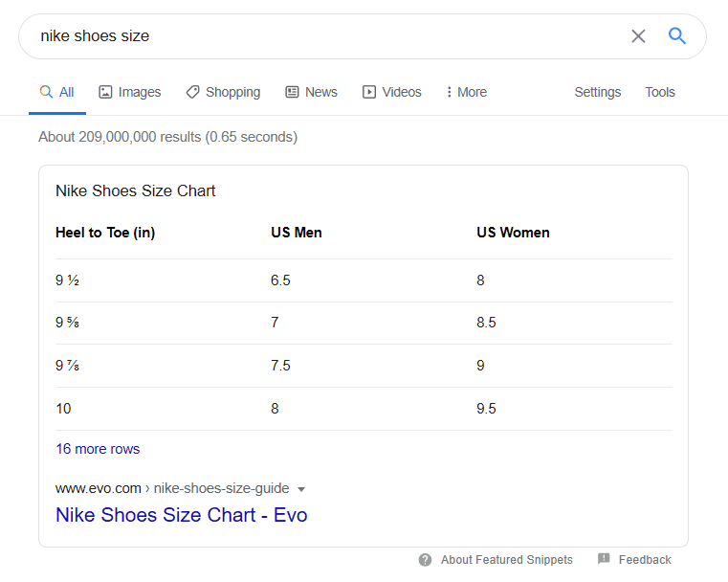Open the dropdown arrow next to evo.com URL
The image size is (728, 582).
tap(300, 489)
